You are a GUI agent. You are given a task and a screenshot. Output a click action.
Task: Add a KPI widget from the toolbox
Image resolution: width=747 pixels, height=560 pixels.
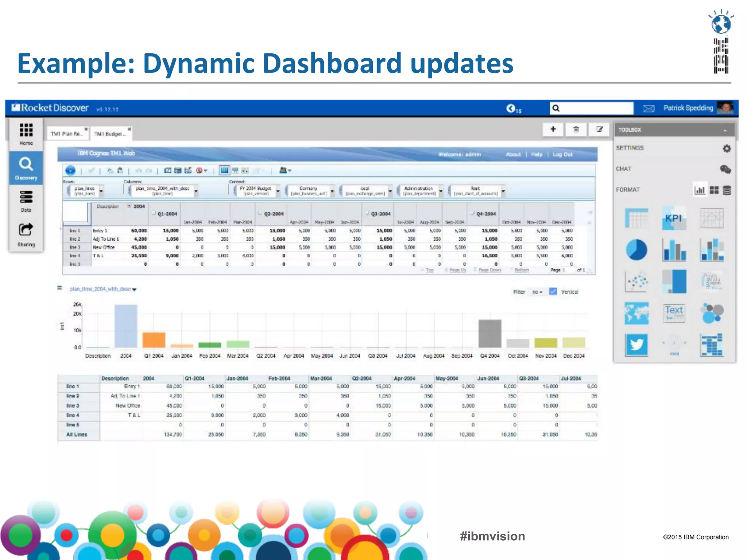coord(674,218)
